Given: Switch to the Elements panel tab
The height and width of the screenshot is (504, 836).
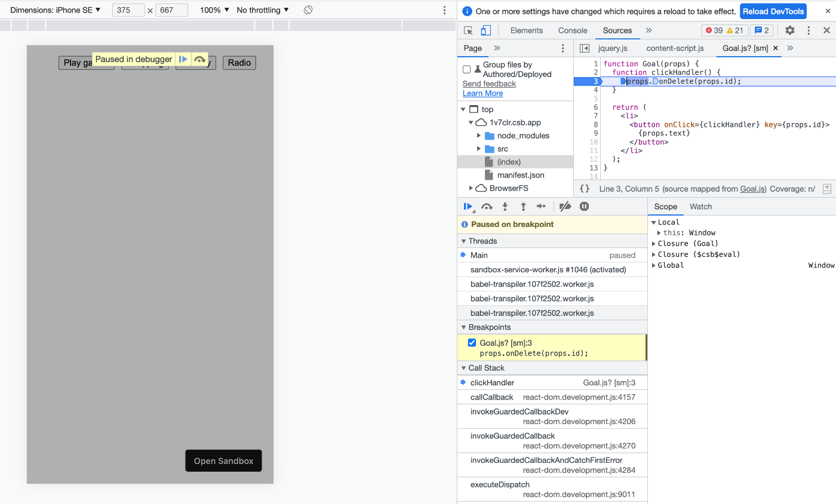Looking at the screenshot, I should point(527,30).
